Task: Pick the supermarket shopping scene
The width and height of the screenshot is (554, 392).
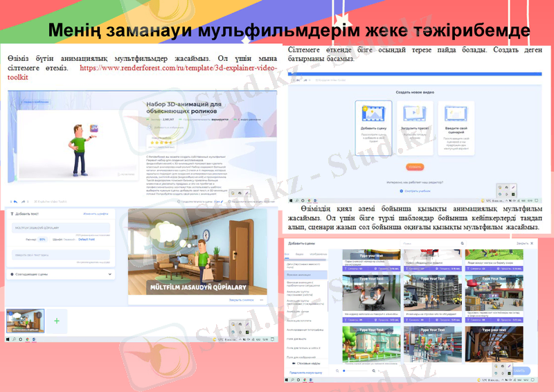Action: (x=433, y=345)
